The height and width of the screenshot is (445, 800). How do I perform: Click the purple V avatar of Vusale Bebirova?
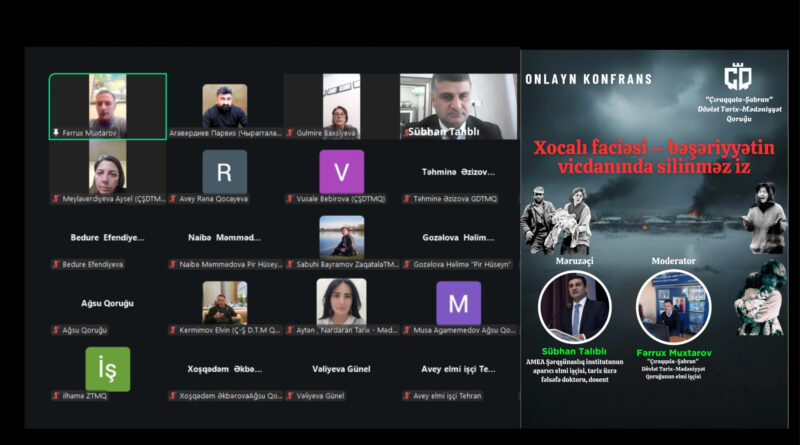coord(341,172)
